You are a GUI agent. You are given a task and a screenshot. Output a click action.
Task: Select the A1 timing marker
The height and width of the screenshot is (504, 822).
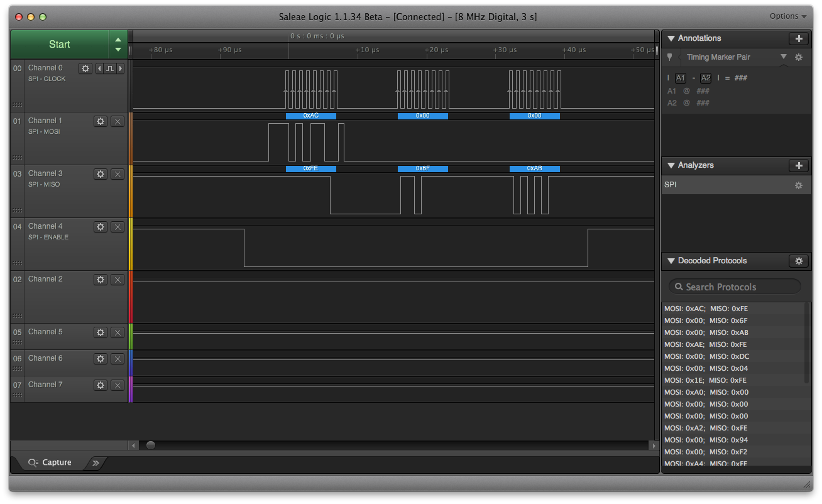[681, 78]
